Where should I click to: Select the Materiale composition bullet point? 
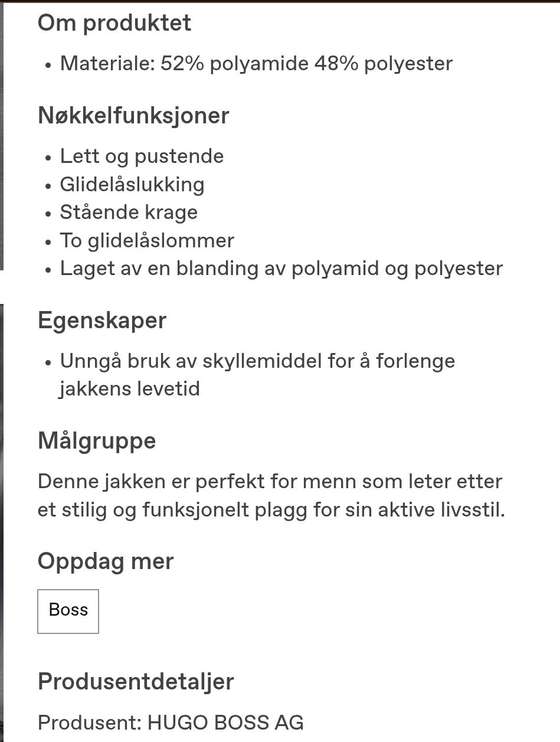coord(256,64)
